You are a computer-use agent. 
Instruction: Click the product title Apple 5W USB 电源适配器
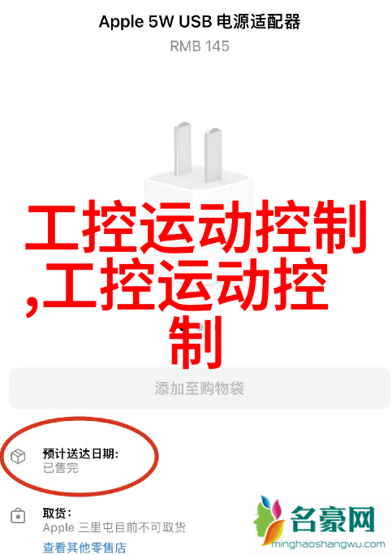point(200,22)
